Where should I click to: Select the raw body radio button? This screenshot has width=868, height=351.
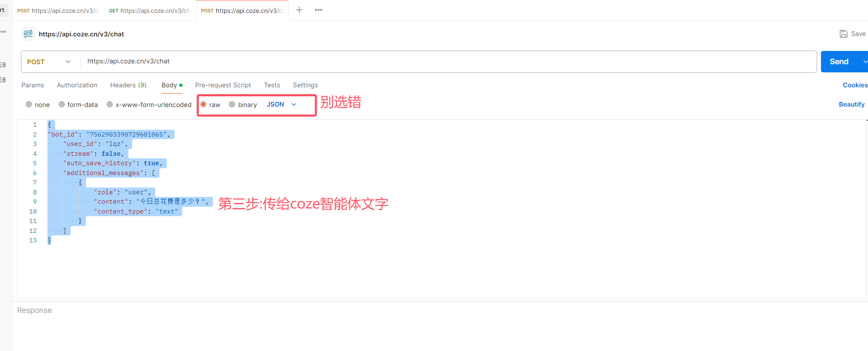(204, 104)
